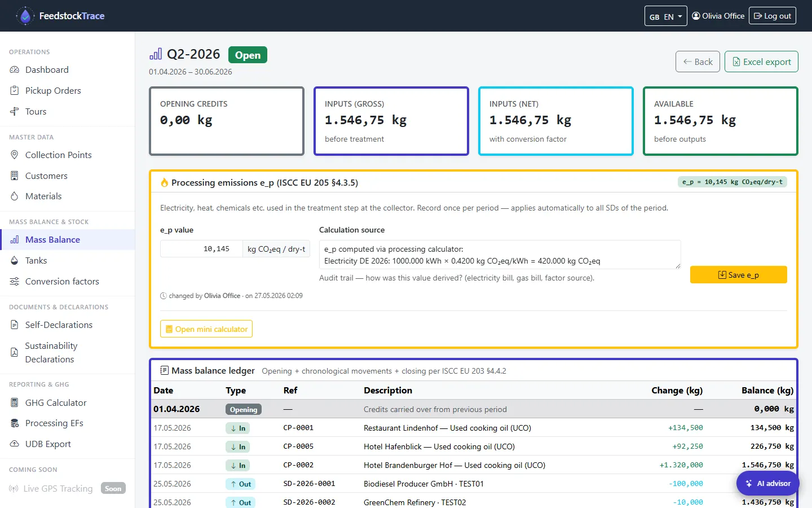Click the e_p value input field
This screenshot has width=812, height=508.
pyautogui.click(x=201, y=249)
